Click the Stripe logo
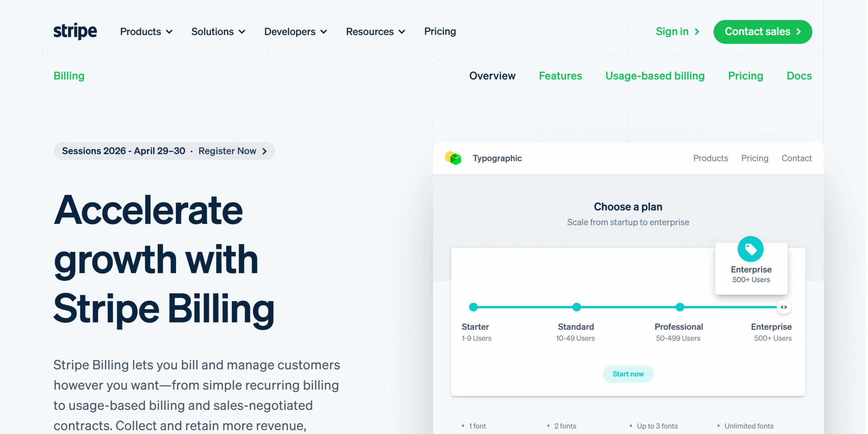Image resolution: width=868 pixels, height=434 pixels. pyautogui.click(x=75, y=32)
